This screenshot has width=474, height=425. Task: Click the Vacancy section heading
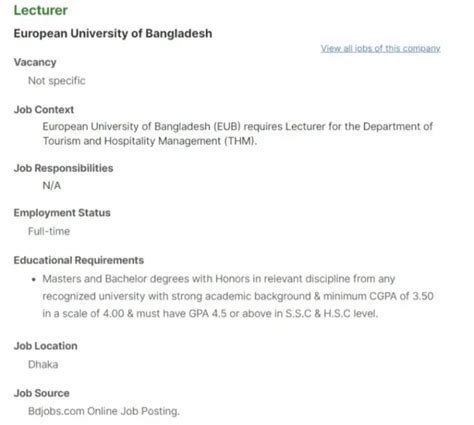tap(35, 62)
